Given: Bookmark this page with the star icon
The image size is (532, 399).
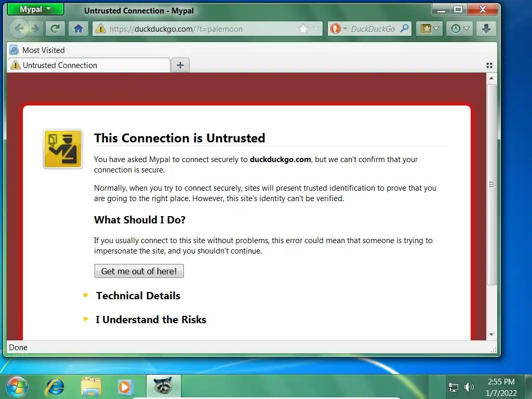Looking at the screenshot, I should 303,29.
